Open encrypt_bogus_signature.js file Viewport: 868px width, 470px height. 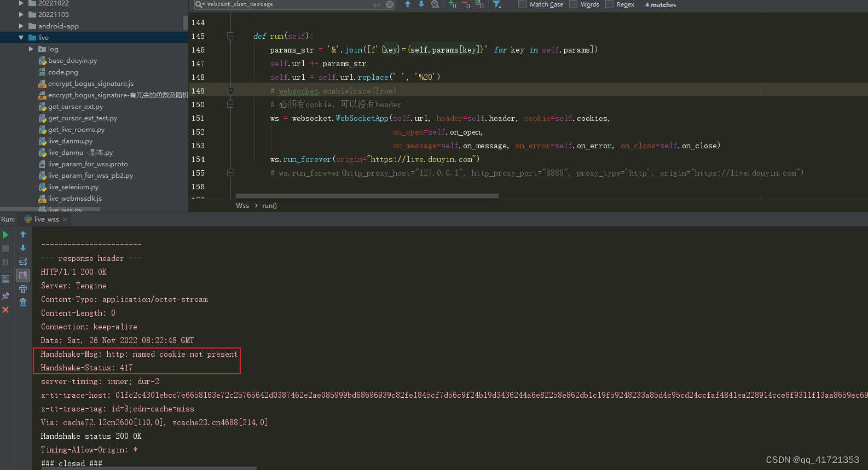[90, 83]
